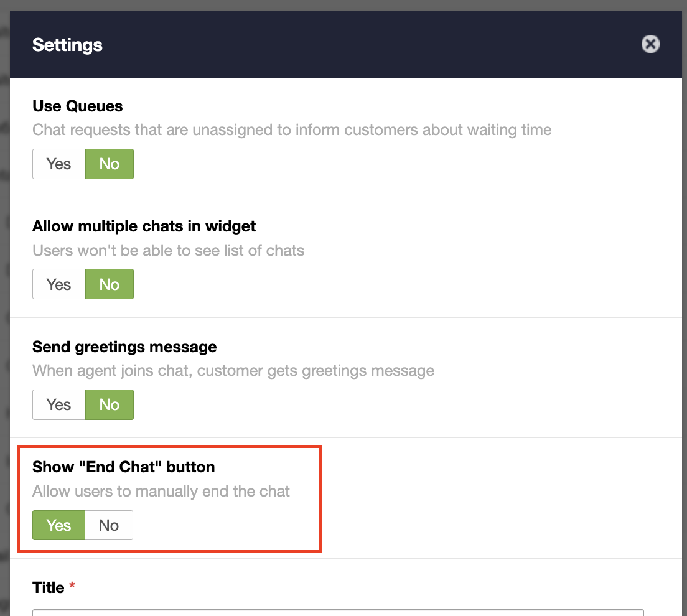Select No for Use Queues
Image resolution: width=687 pixels, height=616 pixels.
click(x=109, y=164)
